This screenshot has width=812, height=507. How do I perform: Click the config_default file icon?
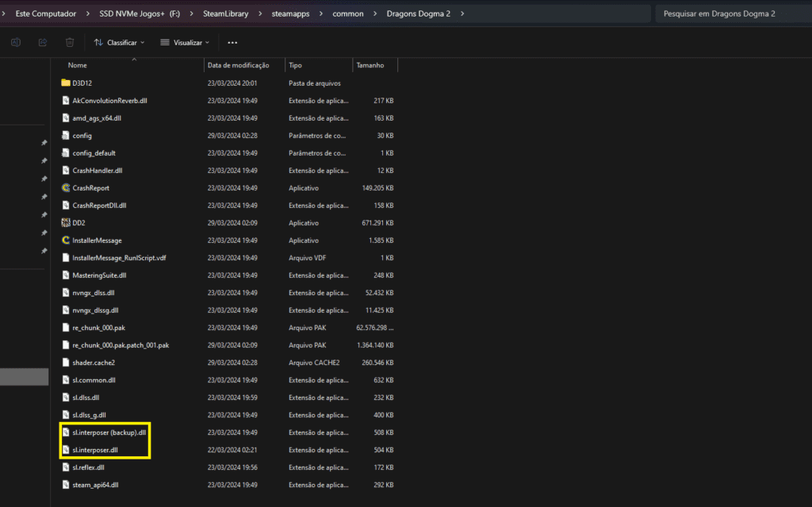pyautogui.click(x=66, y=153)
